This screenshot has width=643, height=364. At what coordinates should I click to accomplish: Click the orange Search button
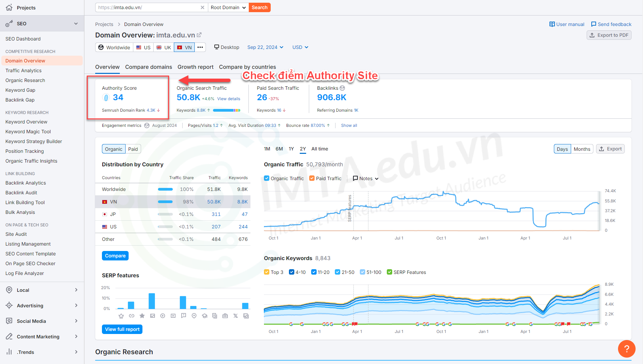click(x=260, y=7)
